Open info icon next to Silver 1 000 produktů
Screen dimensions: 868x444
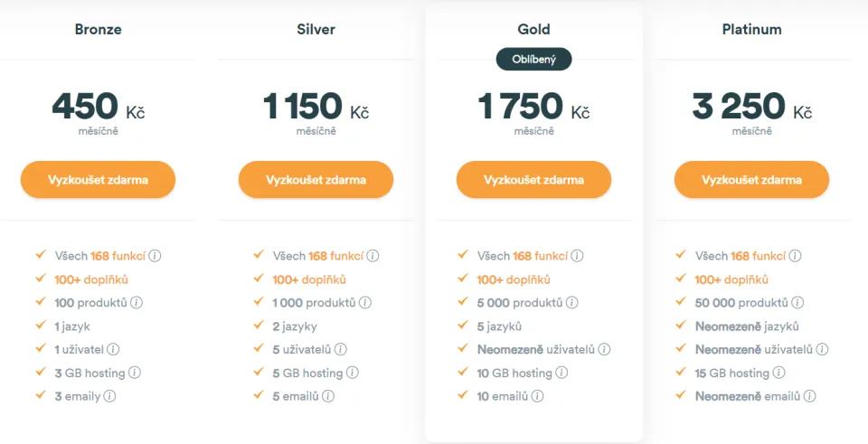click(x=365, y=303)
